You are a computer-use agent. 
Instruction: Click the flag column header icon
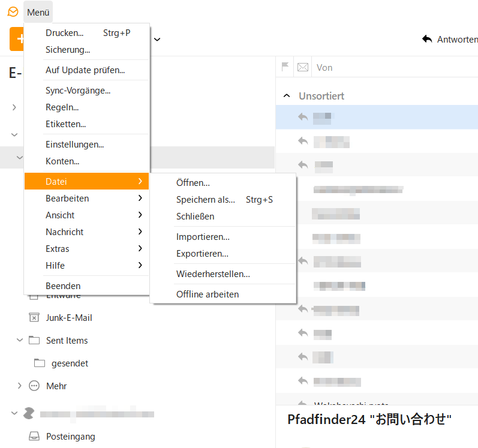(x=285, y=68)
